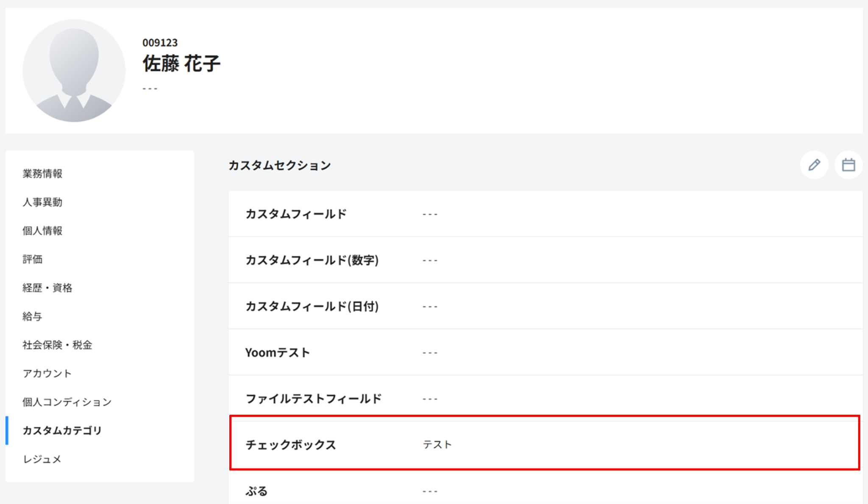Go to 個人情報 section
Image resolution: width=868 pixels, height=504 pixels.
(x=42, y=231)
